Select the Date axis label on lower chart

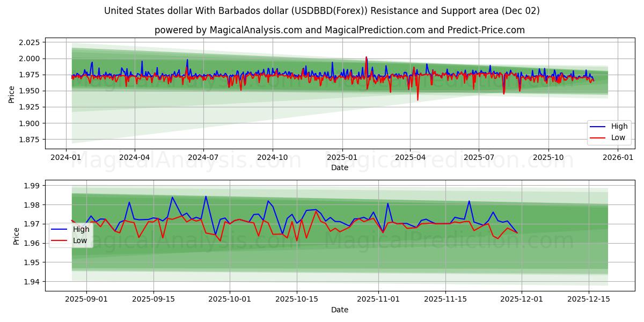click(x=340, y=310)
